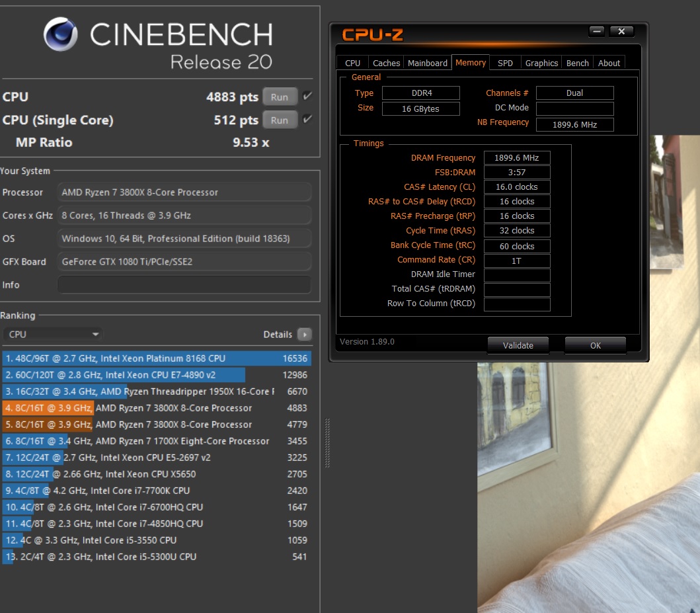Select ranking row Threadripper 1950X
Image resolution: width=700 pixels, height=613 pixels.
click(157, 391)
